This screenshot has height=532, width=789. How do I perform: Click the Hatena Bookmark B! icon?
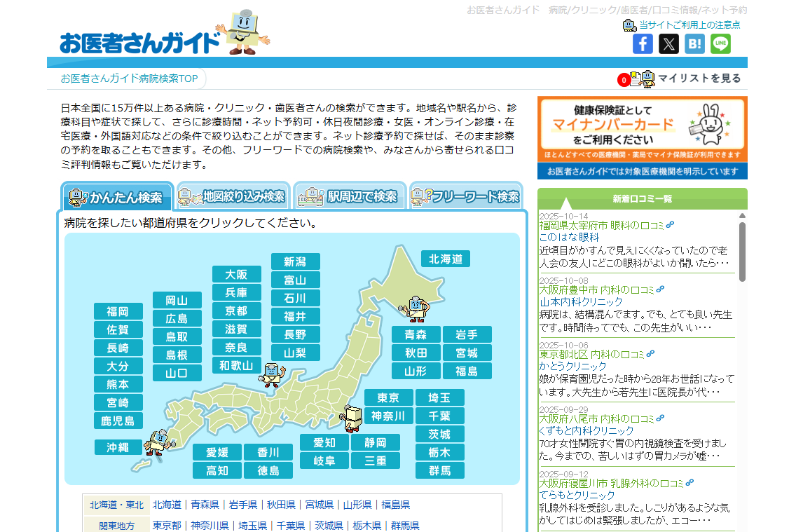pos(694,43)
